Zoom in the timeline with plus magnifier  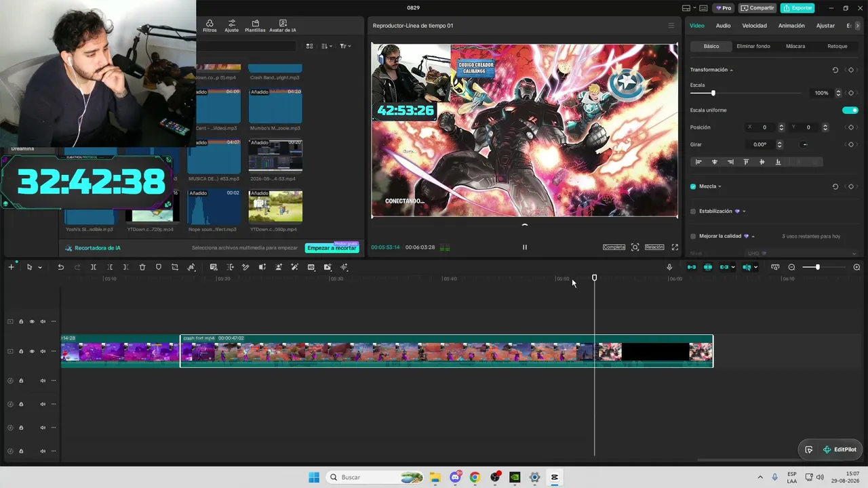(856, 267)
